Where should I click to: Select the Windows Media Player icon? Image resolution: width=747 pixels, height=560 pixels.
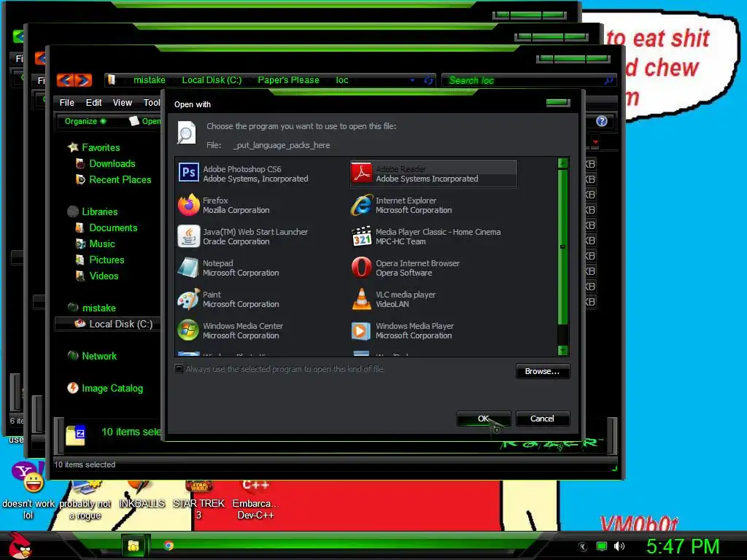pos(362,330)
